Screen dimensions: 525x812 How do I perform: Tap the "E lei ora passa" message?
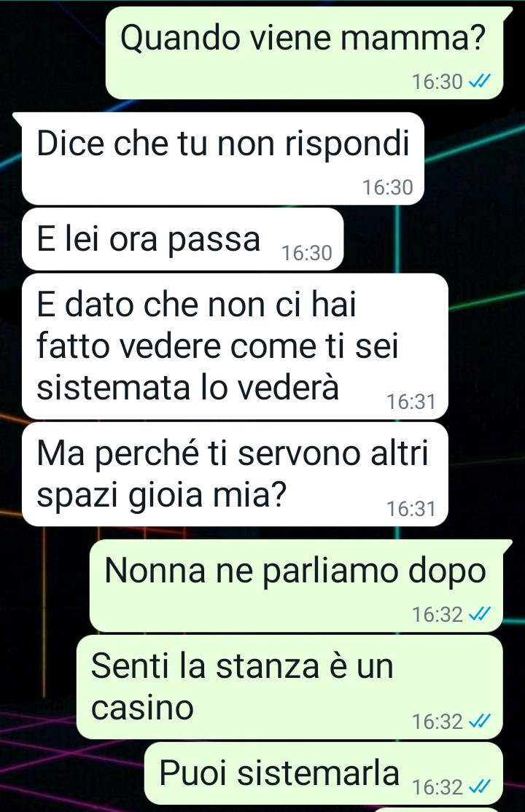pos(183,239)
